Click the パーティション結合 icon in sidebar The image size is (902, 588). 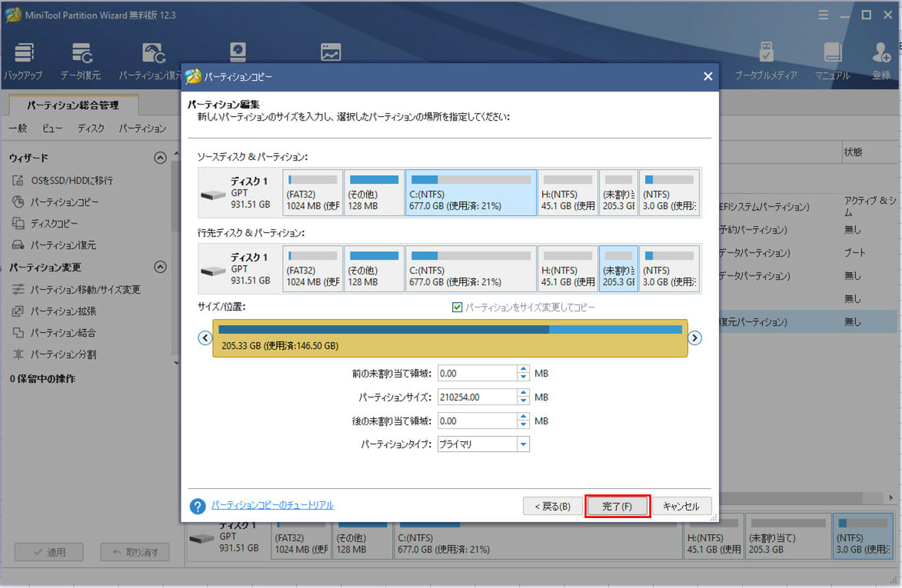(18, 333)
